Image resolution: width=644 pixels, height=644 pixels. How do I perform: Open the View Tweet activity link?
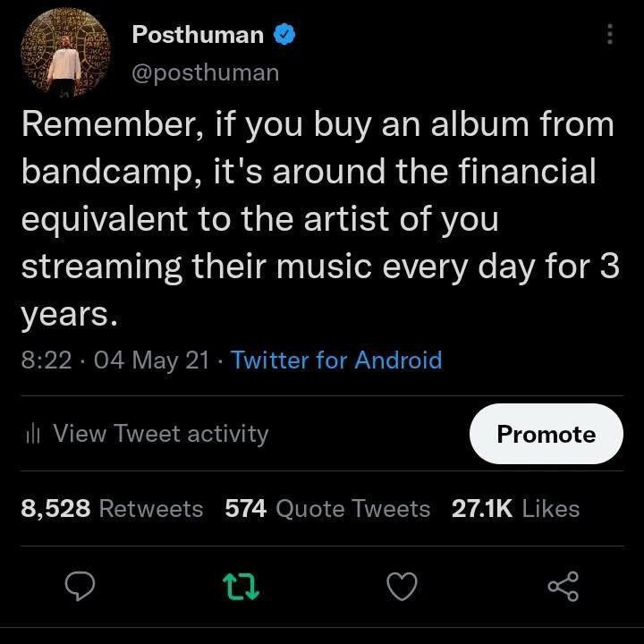pos(160,434)
